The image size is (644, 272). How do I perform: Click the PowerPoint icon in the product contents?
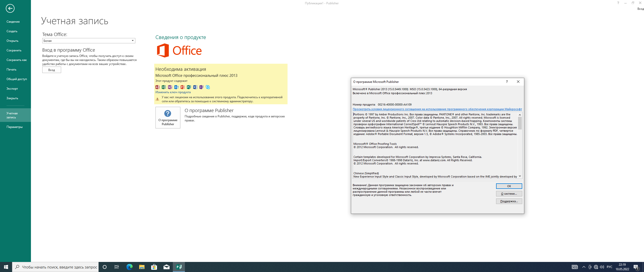(x=183, y=87)
